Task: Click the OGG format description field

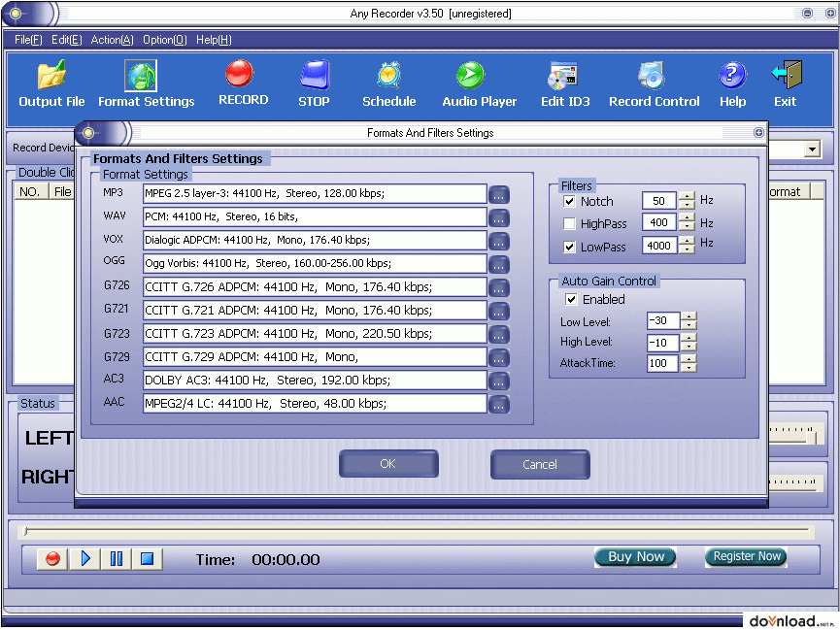Action: [x=315, y=264]
